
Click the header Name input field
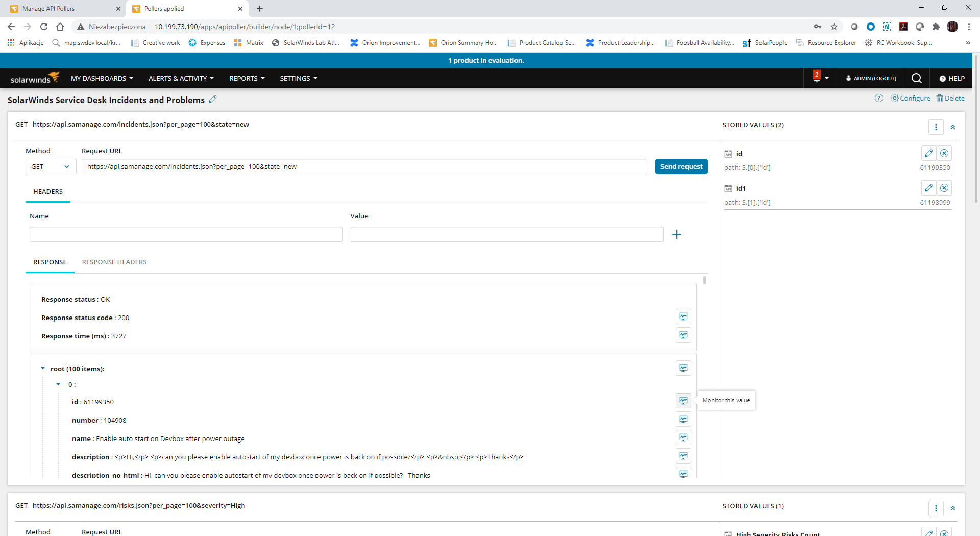[x=186, y=234]
